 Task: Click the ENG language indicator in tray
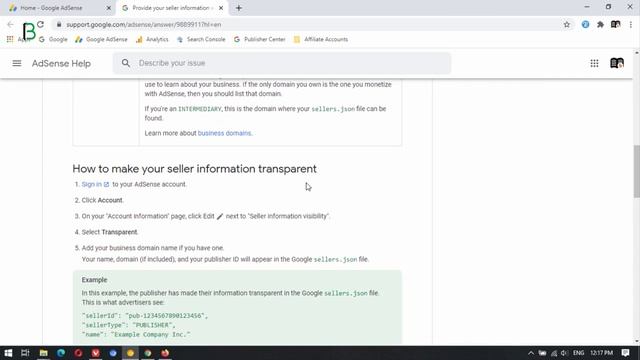(578, 353)
